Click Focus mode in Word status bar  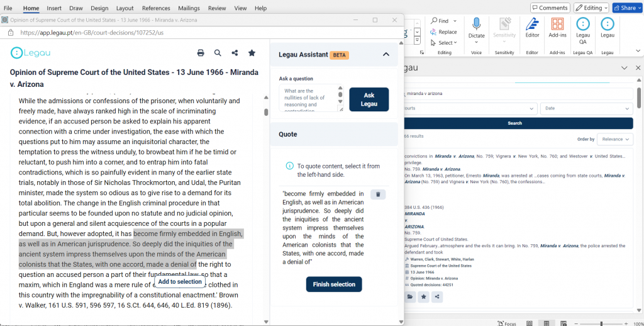[506, 323]
